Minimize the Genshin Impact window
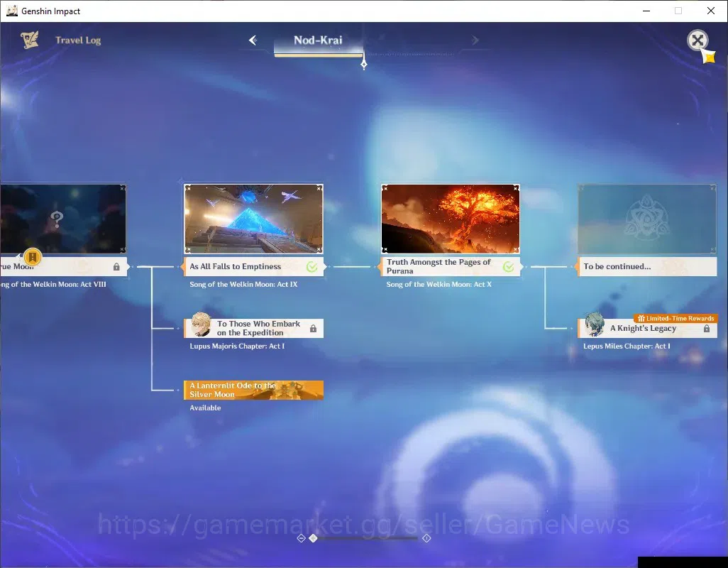Viewport: 728px width, 568px height. click(646, 11)
